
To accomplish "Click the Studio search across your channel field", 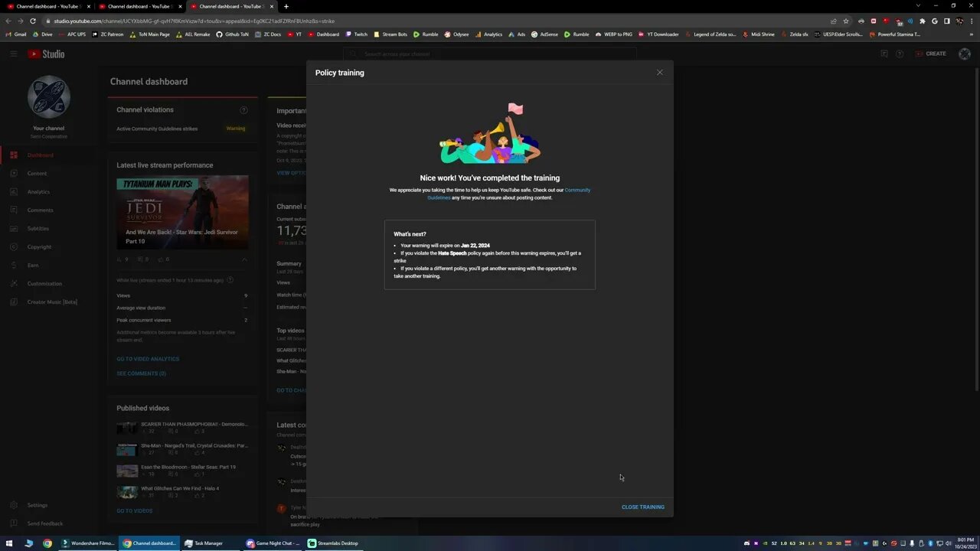I will (490, 54).
